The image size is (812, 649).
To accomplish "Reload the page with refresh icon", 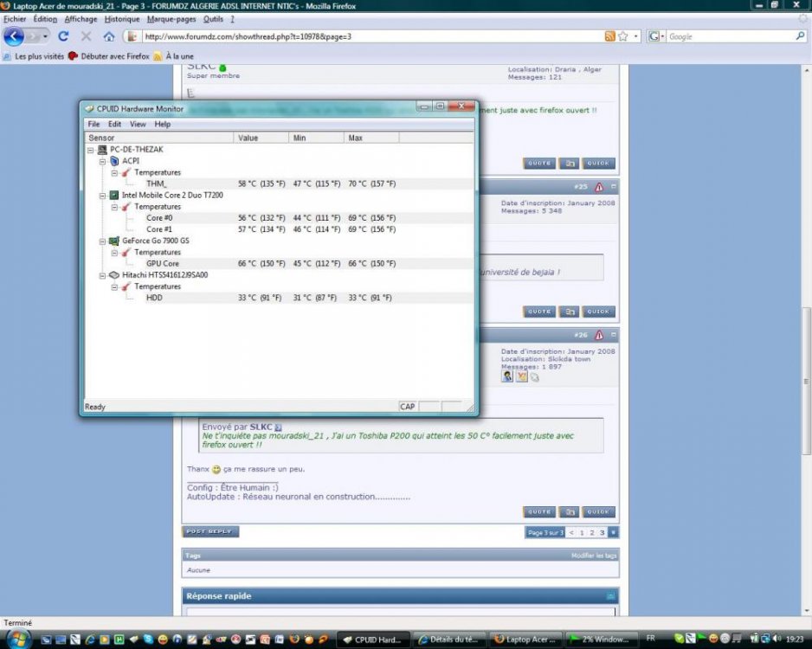I will (63, 36).
